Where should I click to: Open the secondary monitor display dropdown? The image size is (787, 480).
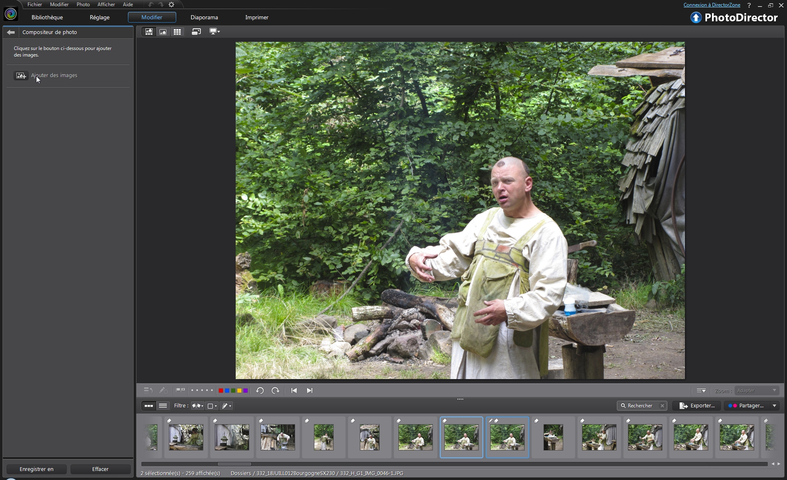(214, 32)
